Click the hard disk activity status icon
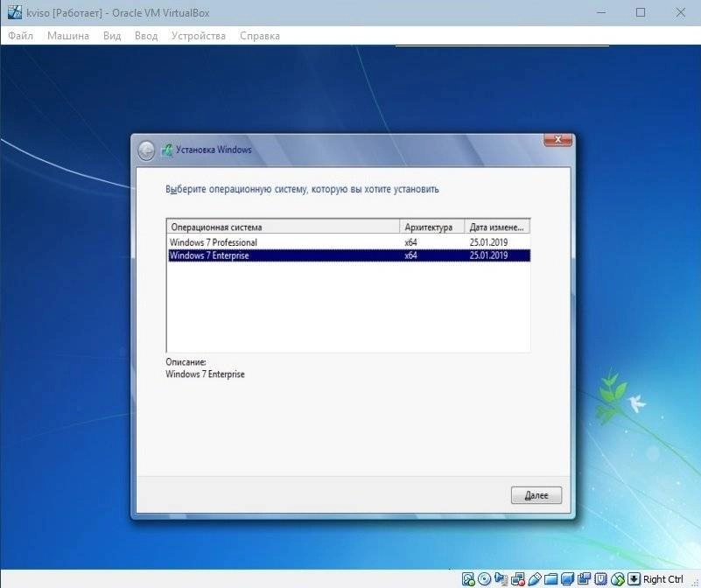This screenshot has height=588, width=701. (468, 579)
